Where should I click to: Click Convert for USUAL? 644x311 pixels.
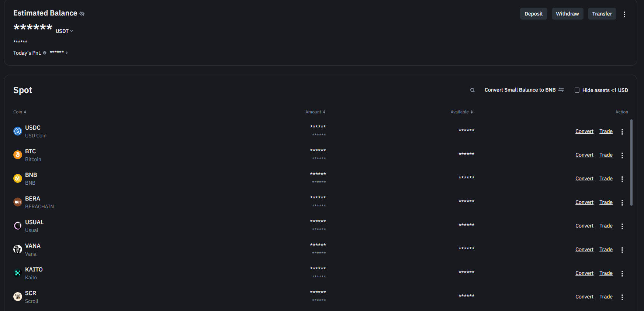[584, 226]
